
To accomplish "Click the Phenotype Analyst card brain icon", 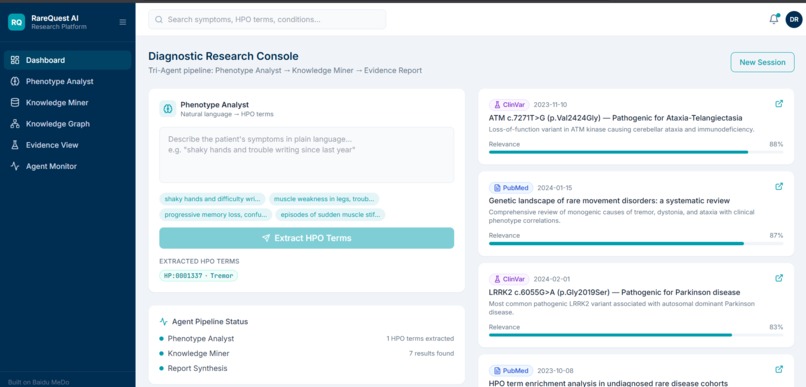I will point(168,109).
